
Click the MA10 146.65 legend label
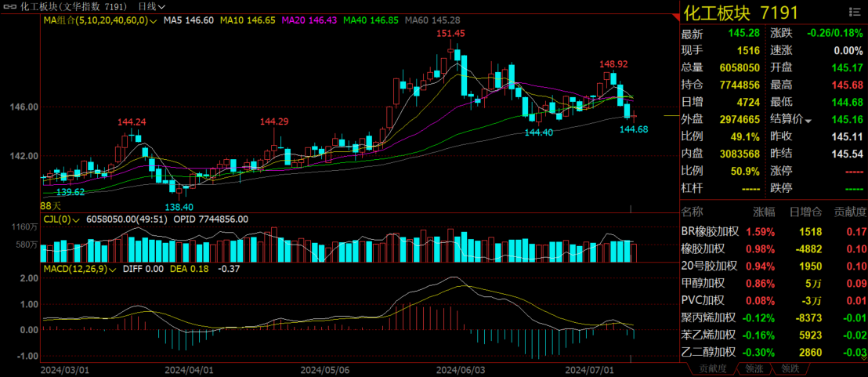tap(248, 20)
